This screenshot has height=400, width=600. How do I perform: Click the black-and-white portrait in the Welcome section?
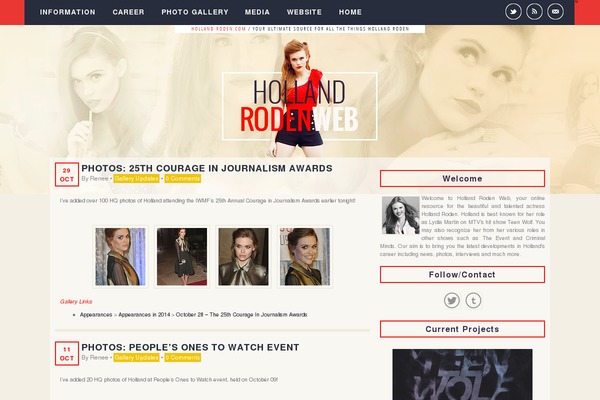(400, 215)
